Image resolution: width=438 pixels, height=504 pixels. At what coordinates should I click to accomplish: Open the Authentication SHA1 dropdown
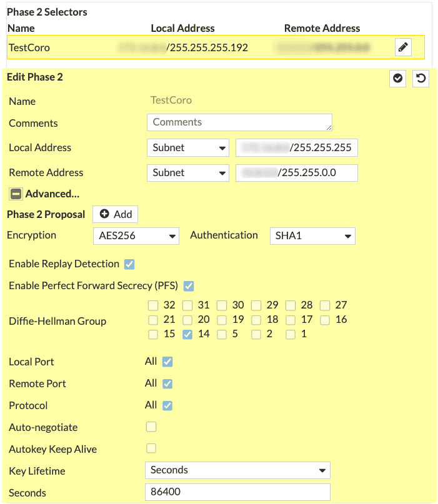click(312, 235)
